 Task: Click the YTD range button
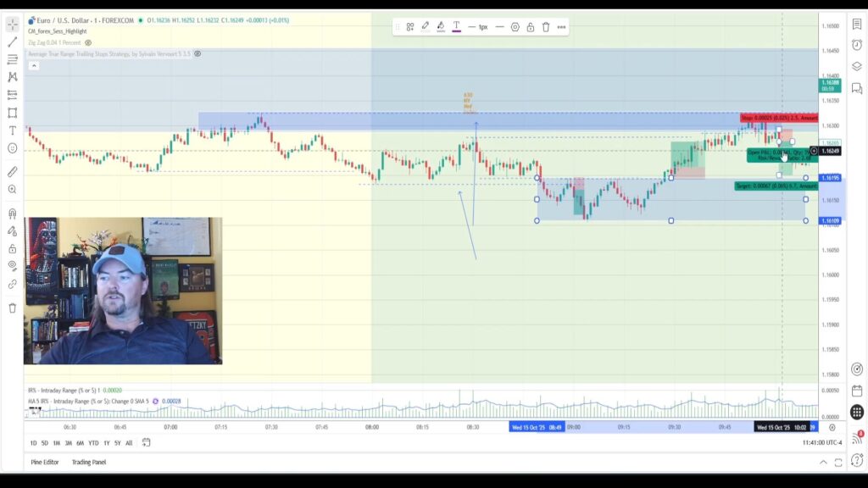coord(93,443)
